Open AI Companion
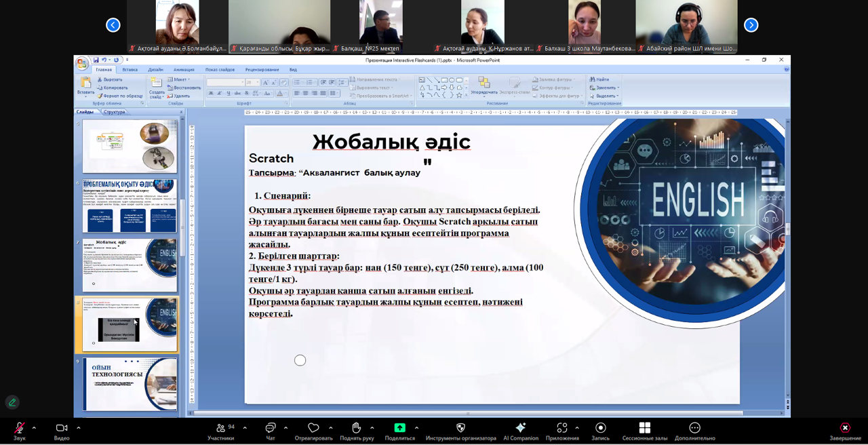 520,428
